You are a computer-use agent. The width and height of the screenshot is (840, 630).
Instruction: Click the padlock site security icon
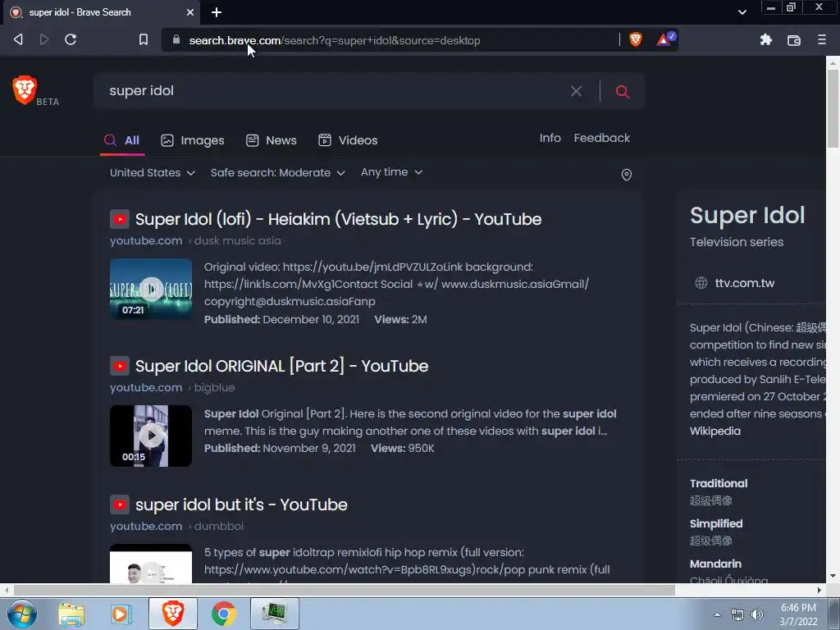click(x=176, y=39)
